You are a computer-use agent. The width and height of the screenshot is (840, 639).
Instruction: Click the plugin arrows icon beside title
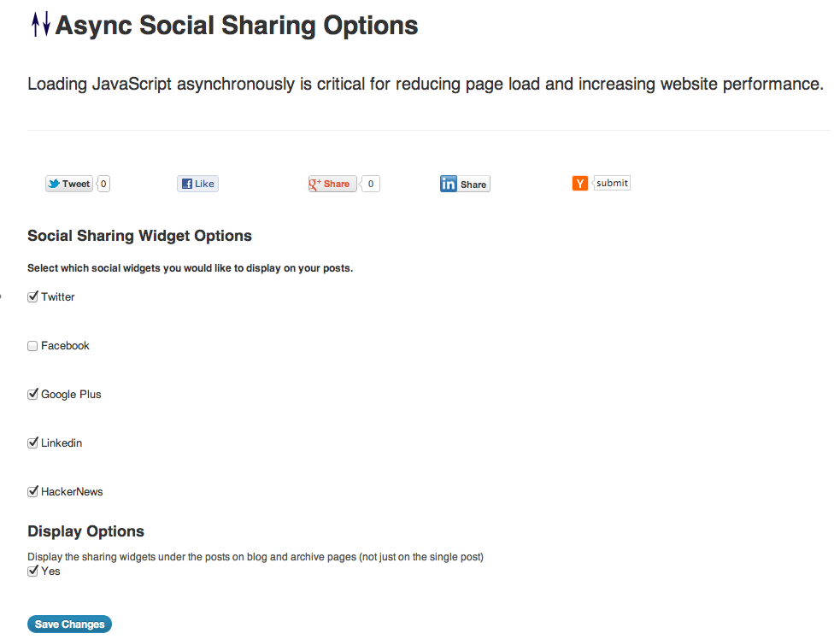41,25
